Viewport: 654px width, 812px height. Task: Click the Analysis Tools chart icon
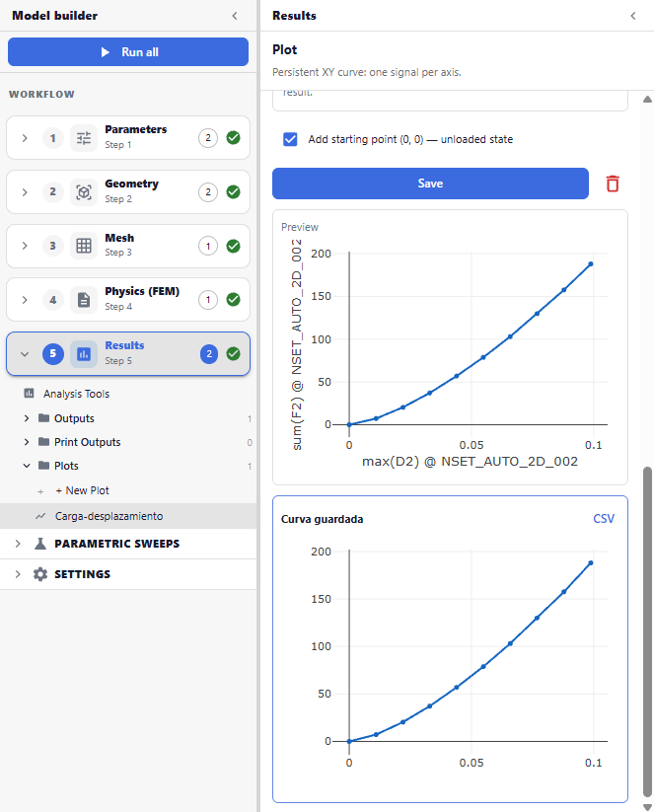(x=29, y=394)
